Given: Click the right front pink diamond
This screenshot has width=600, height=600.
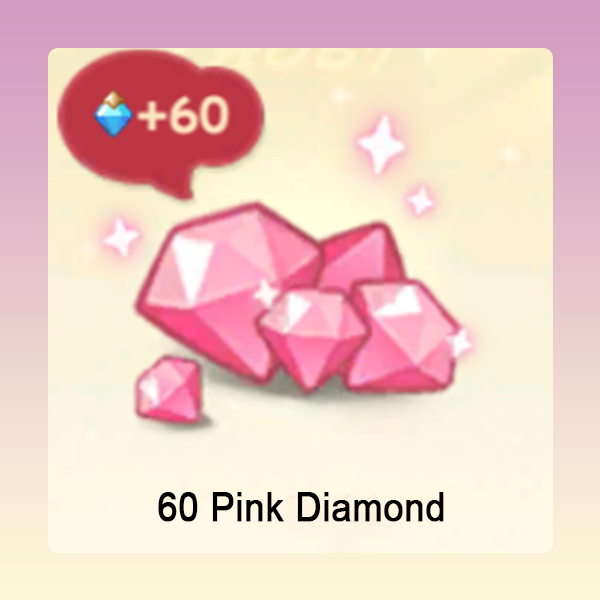Looking at the screenshot, I should coord(404,336).
